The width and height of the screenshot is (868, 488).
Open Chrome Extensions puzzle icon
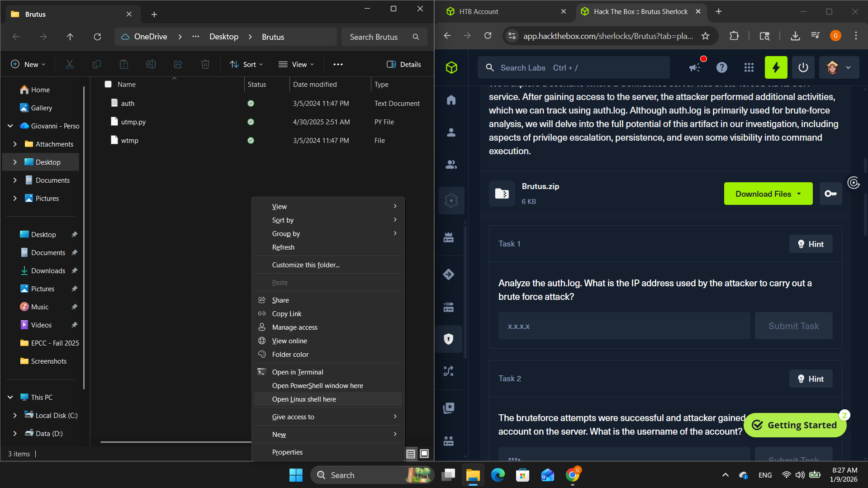(734, 36)
